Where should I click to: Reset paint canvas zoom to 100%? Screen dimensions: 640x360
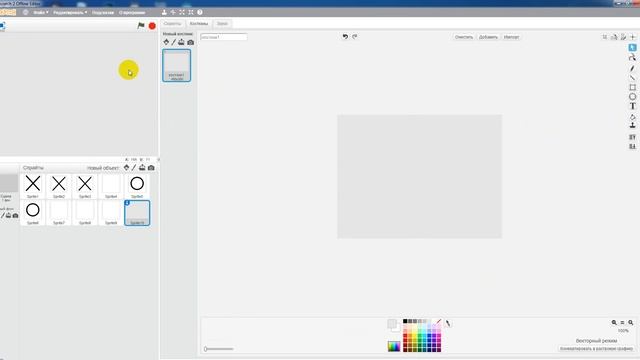click(622, 322)
